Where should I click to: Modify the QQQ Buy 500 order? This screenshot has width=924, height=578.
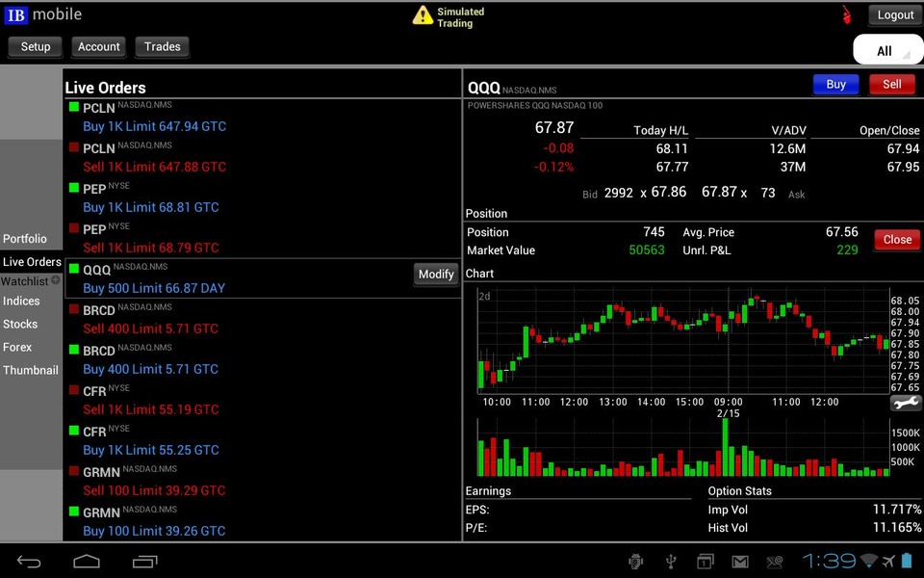[436, 275]
